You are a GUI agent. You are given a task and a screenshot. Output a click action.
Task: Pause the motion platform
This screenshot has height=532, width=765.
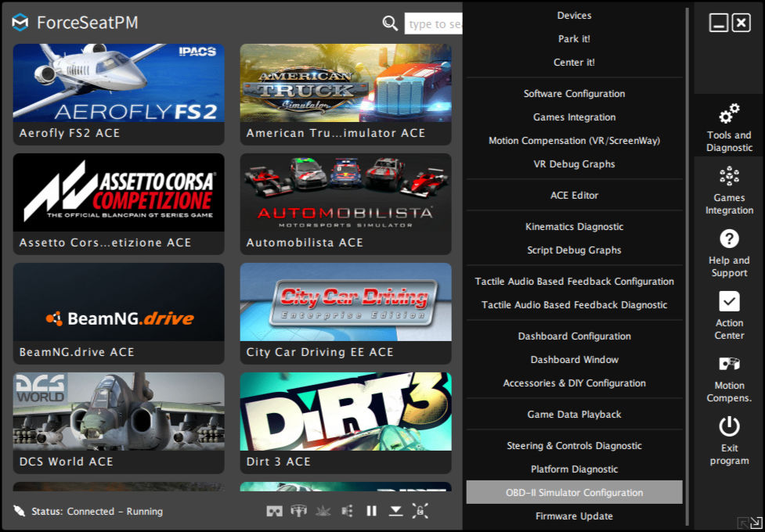[371, 511]
